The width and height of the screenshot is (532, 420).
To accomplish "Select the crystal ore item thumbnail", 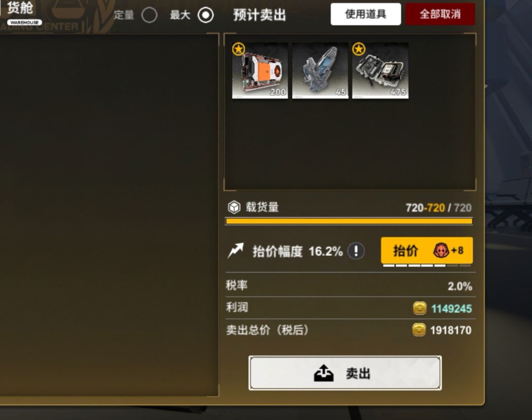I will [320, 70].
